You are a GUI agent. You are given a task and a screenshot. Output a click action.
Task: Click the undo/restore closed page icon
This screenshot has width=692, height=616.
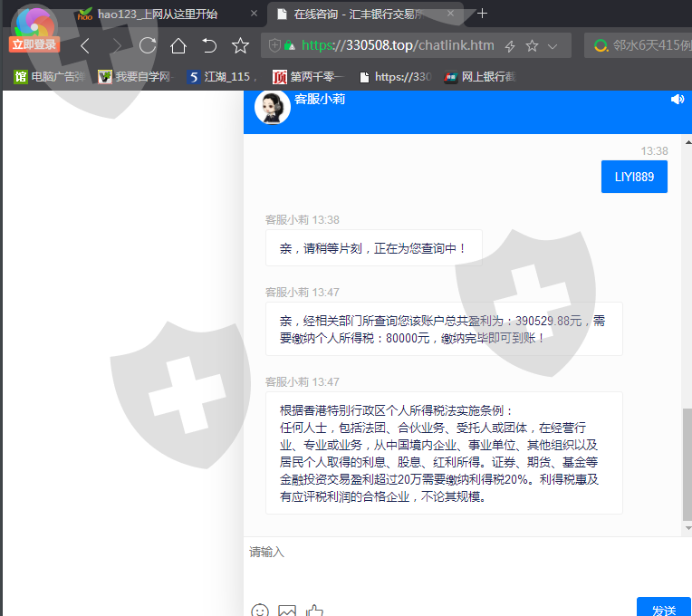(209, 45)
